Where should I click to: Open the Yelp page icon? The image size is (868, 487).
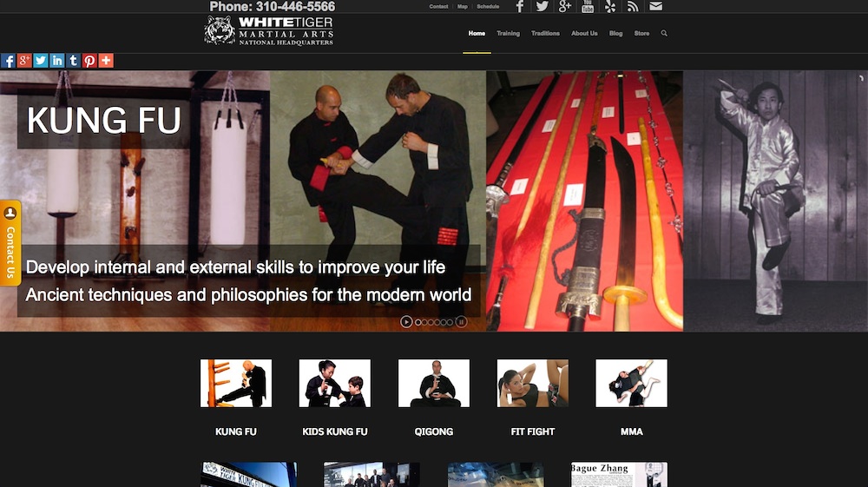(x=610, y=7)
